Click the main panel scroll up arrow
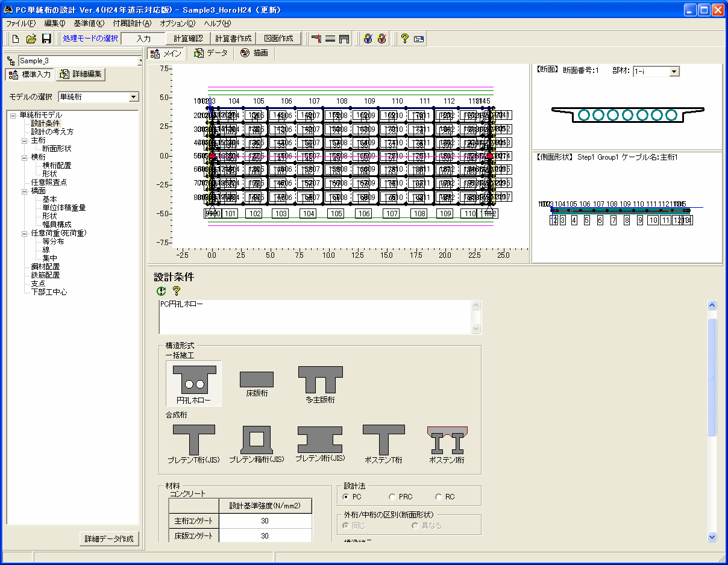The width and height of the screenshot is (728, 565). tap(712, 305)
